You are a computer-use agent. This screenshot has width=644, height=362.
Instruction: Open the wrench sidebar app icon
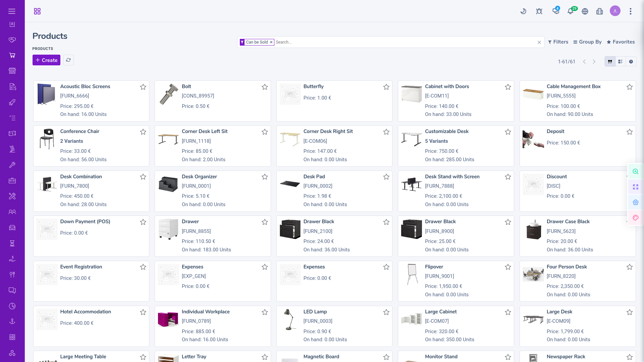tap(12, 165)
